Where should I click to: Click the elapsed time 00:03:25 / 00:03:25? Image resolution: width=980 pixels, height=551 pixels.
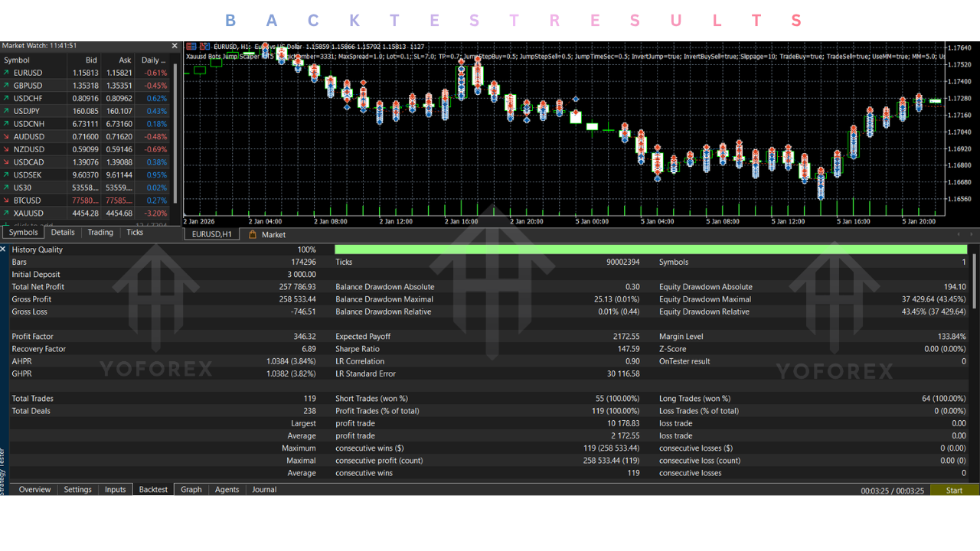(892, 491)
